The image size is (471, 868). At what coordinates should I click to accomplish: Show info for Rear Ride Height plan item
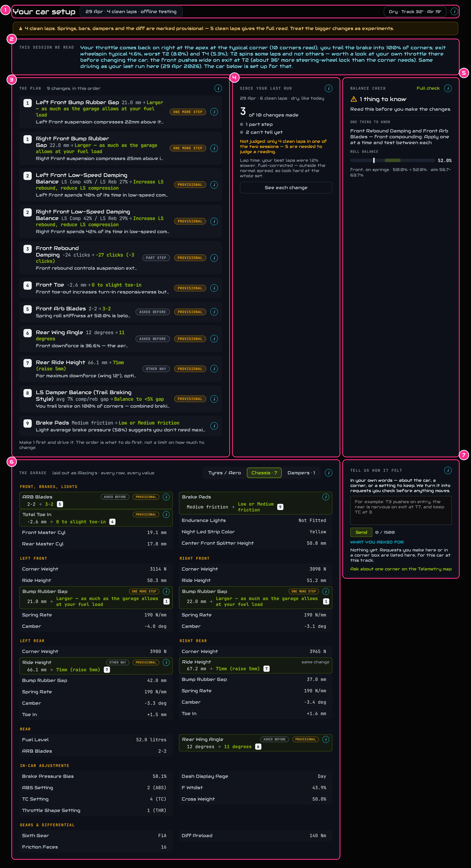[214, 369]
